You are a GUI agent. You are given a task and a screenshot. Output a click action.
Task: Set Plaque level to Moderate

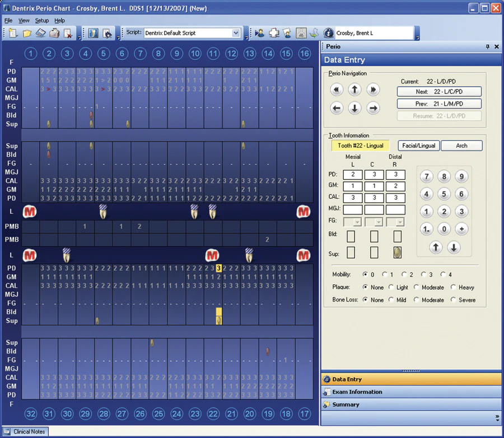416,287
